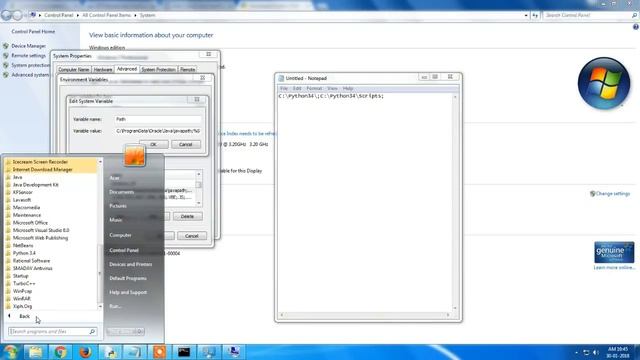Open Help and Support in Start menu

coord(128,292)
